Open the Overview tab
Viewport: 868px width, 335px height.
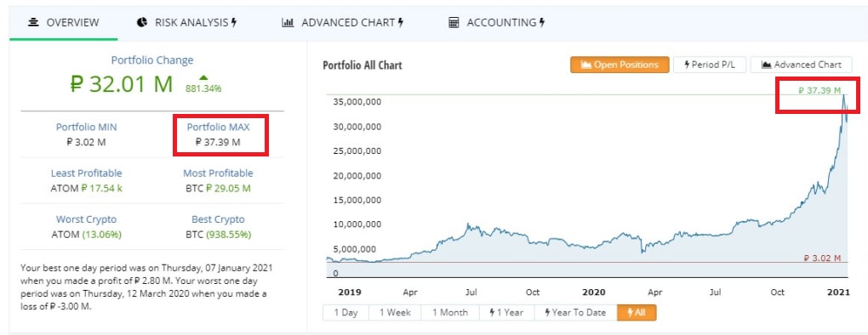(x=63, y=23)
